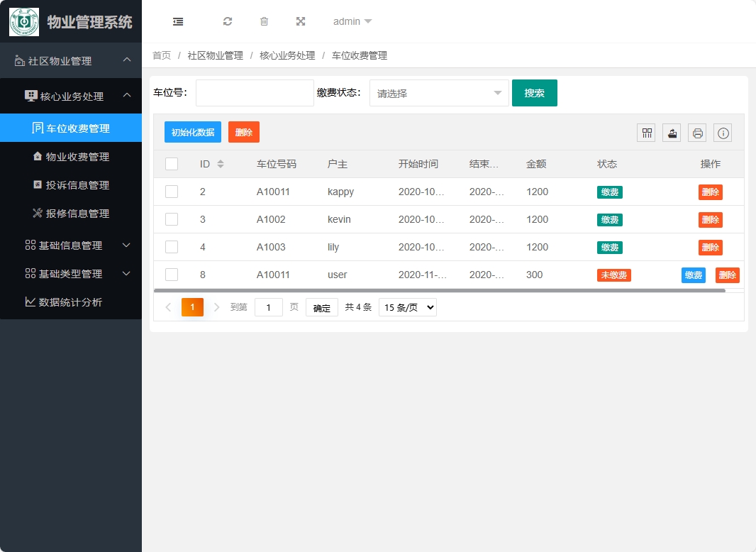756x552 pixels.
Task: Print the parking fee table
Action: [696, 133]
